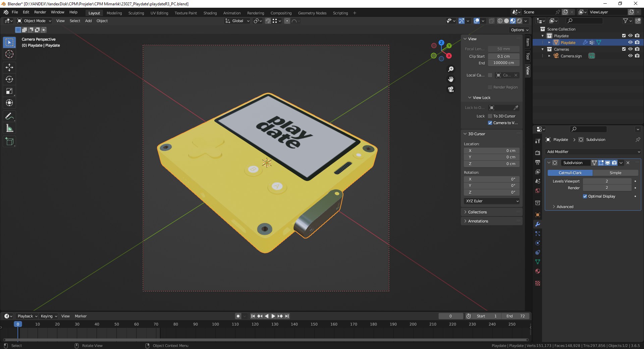Image resolution: width=644 pixels, height=349 pixels.
Task: Toggle camera view icon in viewport
Action: 451,89
